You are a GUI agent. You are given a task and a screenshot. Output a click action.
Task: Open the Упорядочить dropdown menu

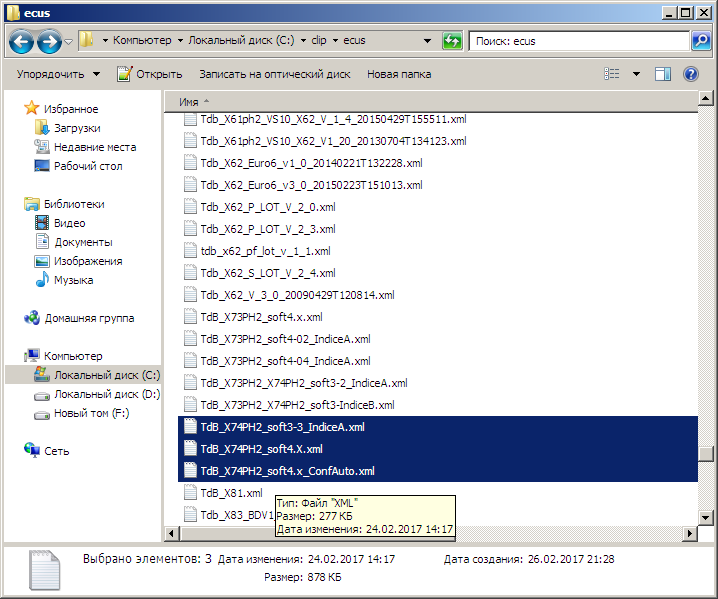tap(58, 74)
